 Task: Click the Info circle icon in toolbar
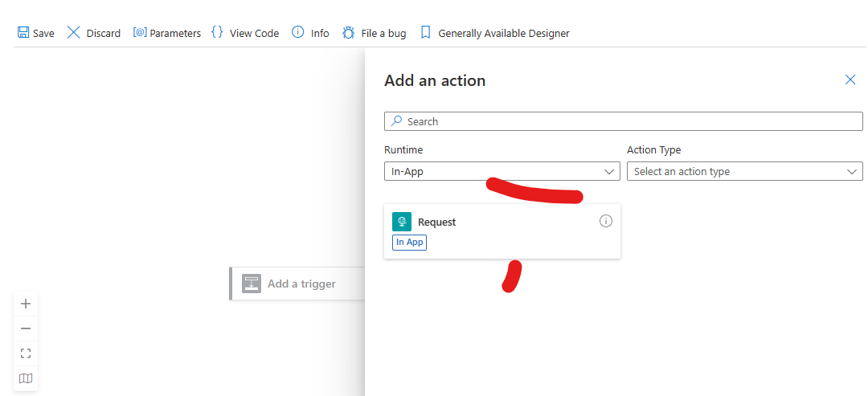[x=298, y=32]
